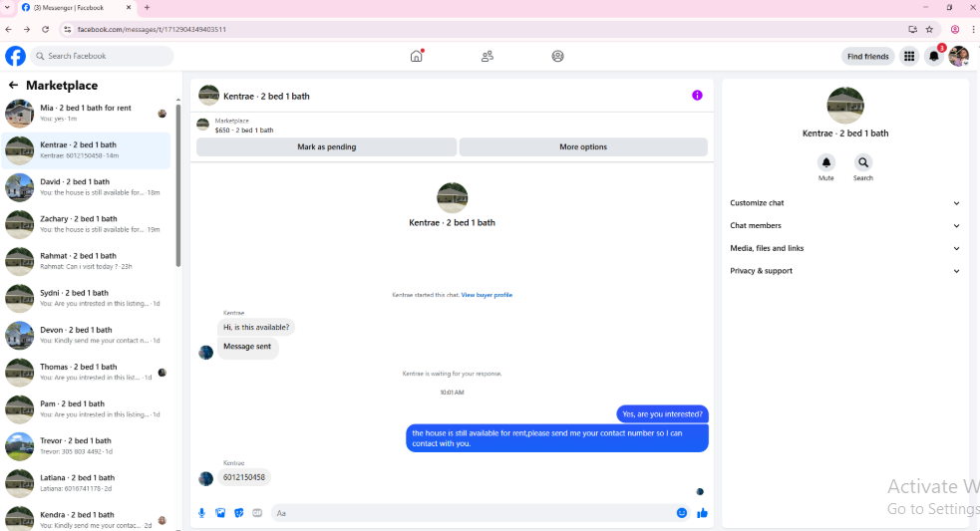Open the Home feed icon
Viewport: 980px width, 531px height.
pyautogui.click(x=417, y=56)
